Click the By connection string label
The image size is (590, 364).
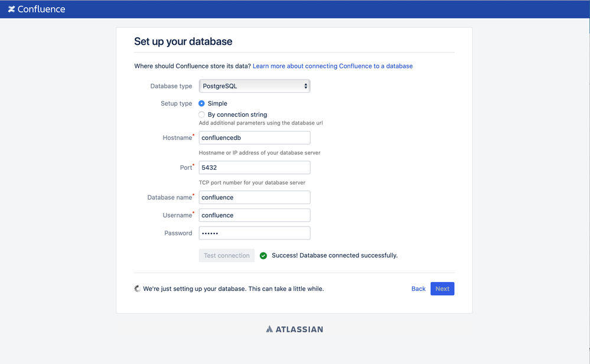coord(237,114)
